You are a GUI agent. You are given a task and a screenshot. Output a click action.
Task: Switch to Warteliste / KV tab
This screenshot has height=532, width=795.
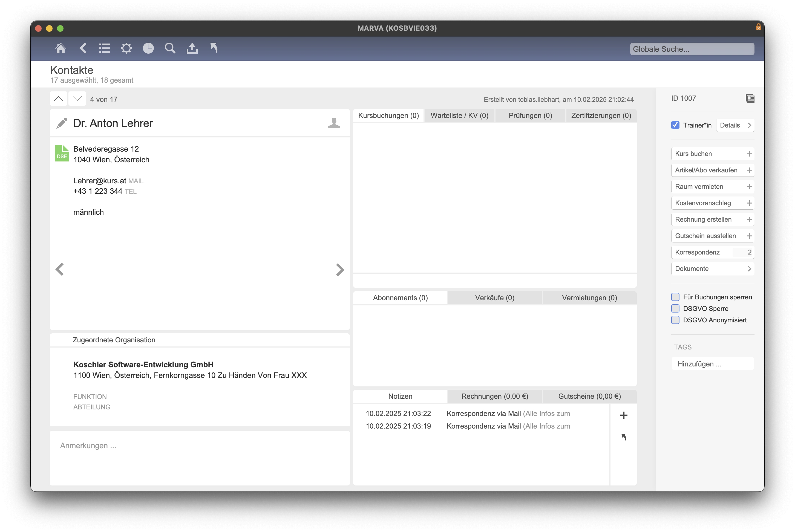click(x=459, y=116)
